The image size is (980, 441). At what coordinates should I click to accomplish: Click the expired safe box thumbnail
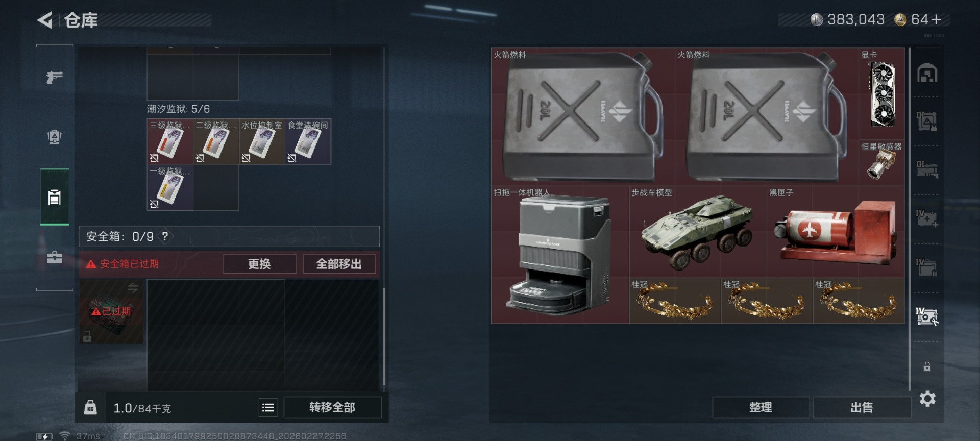pos(111,311)
